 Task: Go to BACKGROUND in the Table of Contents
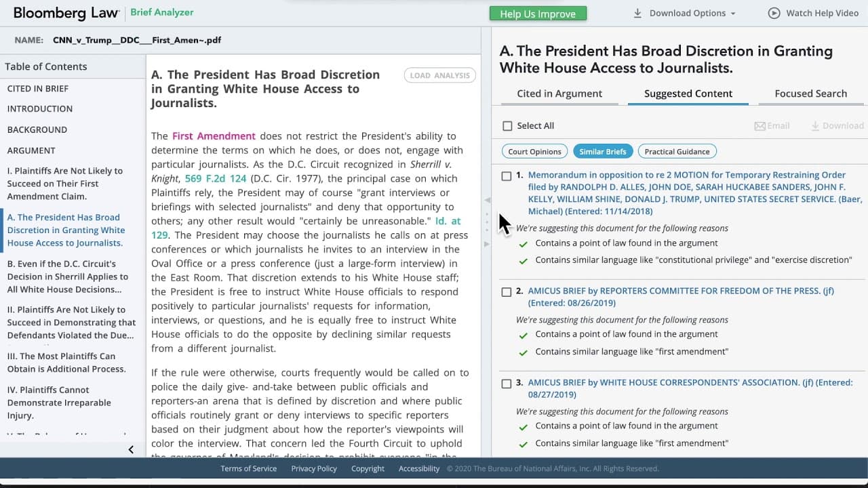tap(37, 129)
